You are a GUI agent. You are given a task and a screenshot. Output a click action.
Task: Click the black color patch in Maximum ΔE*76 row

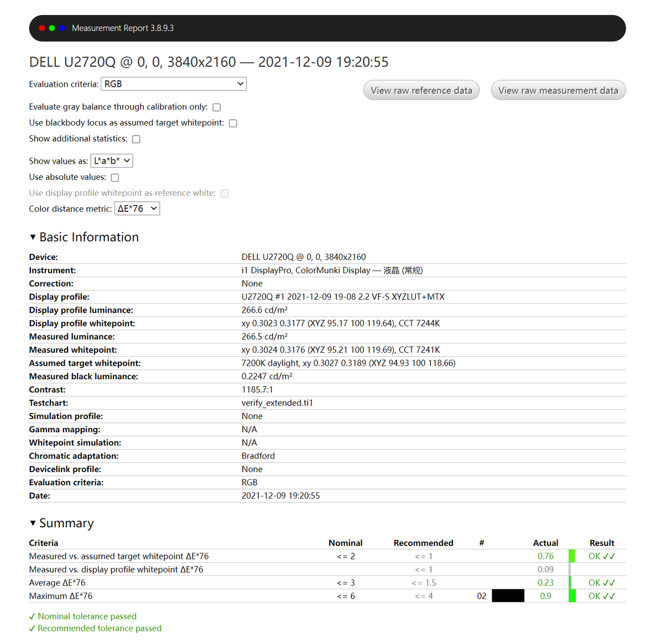coord(508,596)
